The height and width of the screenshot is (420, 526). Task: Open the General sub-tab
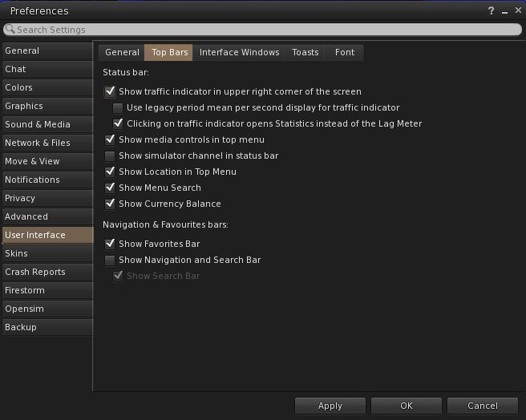pyautogui.click(x=122, y=53)
